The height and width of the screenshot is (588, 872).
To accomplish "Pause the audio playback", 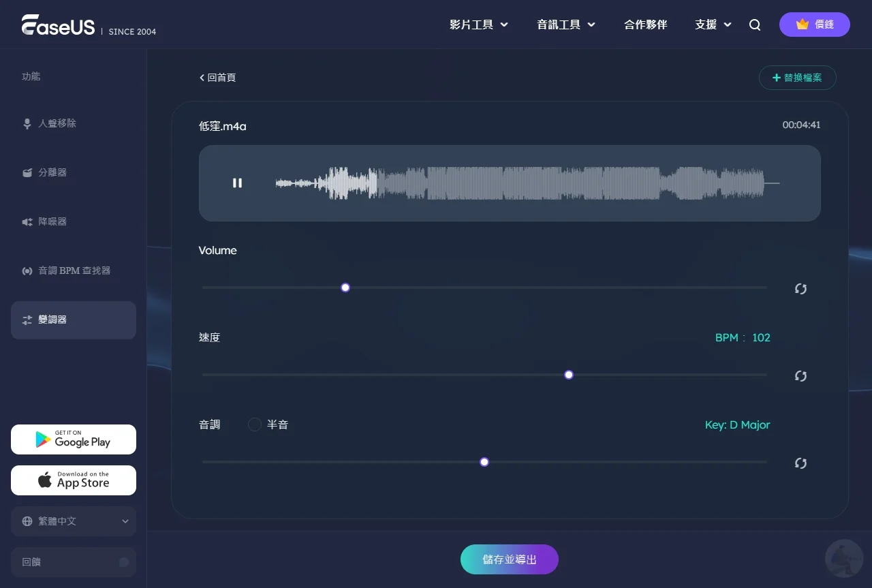I will coord(237,183).
